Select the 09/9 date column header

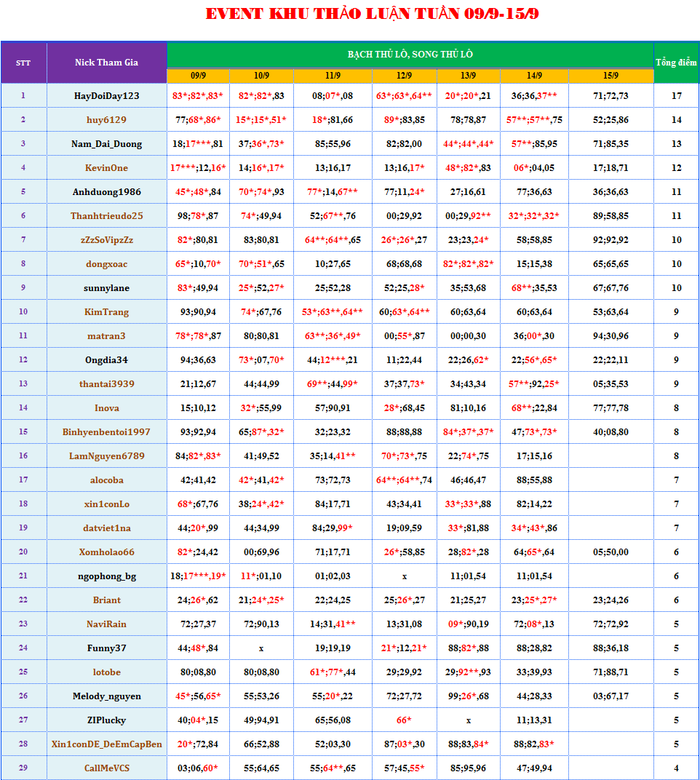coord(198,75)
